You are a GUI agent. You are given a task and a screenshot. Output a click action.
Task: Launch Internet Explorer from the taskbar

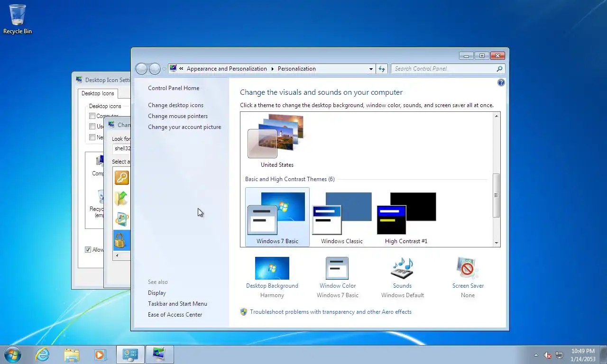point(43,355)
